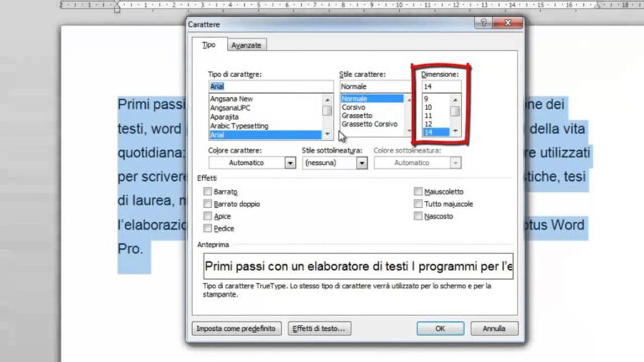The height and width of the screenshot is (362, 644).
Task: Enable Tutto maiuscole checkbox
Action: (x=418, y=204)
